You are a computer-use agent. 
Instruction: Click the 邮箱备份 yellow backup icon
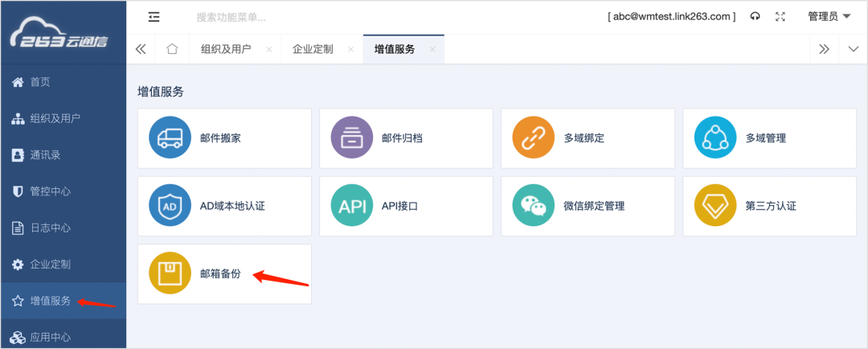(170, 273)
